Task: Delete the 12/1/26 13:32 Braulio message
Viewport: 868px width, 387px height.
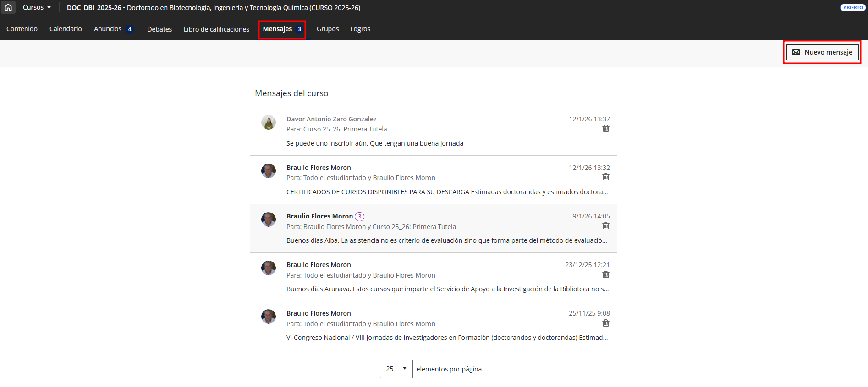Action: click(x=605, y=177)
